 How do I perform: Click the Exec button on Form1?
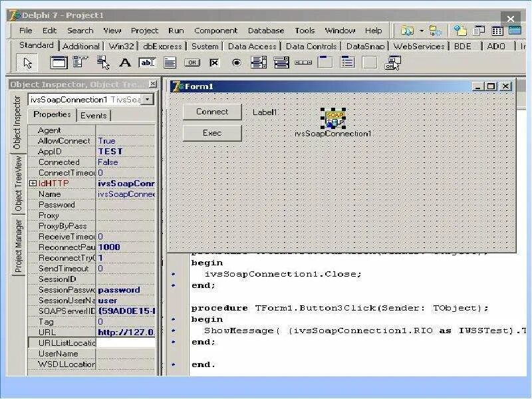point(212,133)
